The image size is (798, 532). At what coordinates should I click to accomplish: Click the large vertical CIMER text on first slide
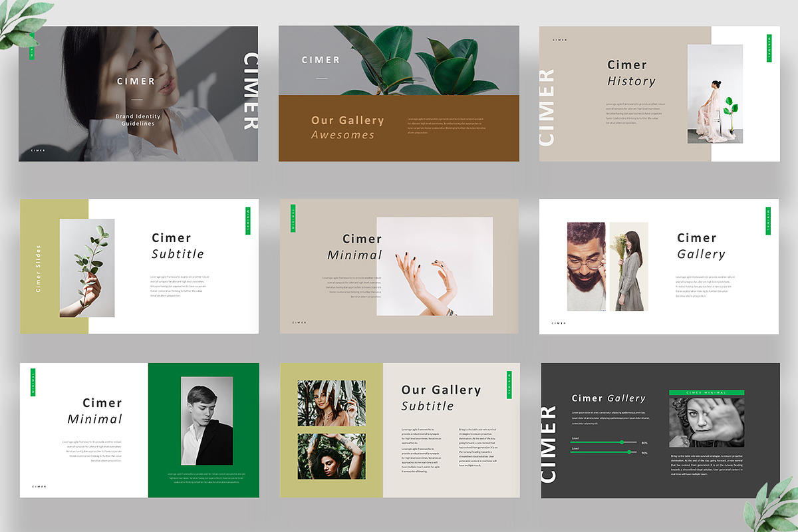click(x=251, y=91)
